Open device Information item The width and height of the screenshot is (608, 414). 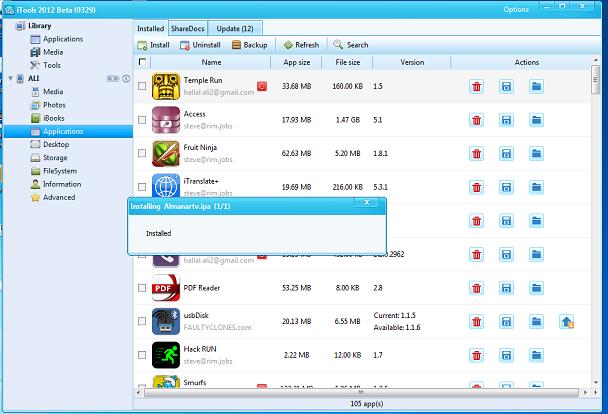coord(56,184)
